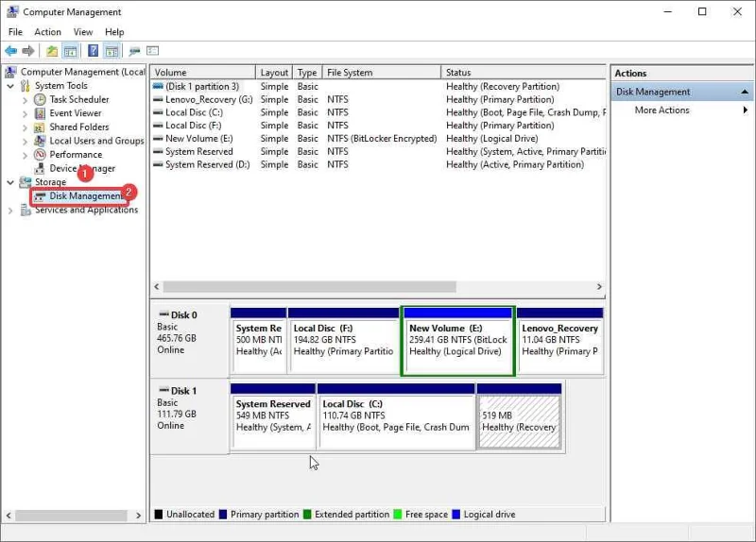Click the Performance icon in tree
The width and height of the screenshot is (756, 542).
(40, 155)
